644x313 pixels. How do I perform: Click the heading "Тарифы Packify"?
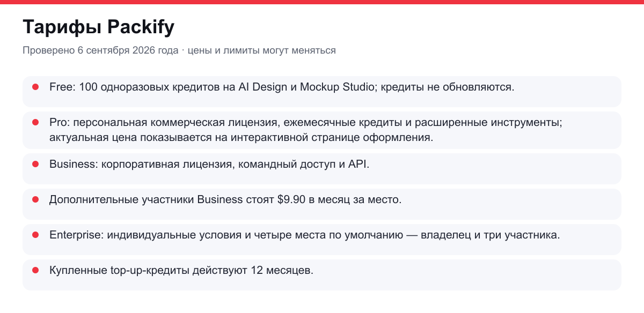[x=99, y=27]
